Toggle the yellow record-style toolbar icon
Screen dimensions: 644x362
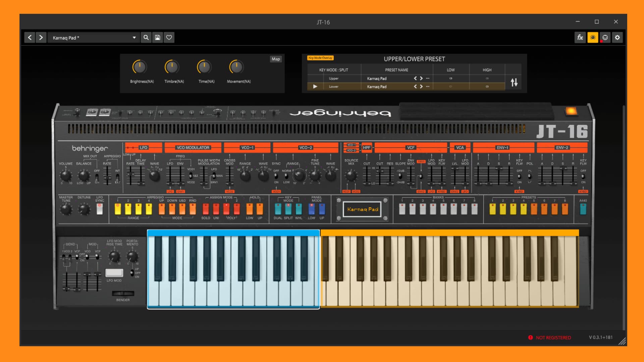[593, 38]
